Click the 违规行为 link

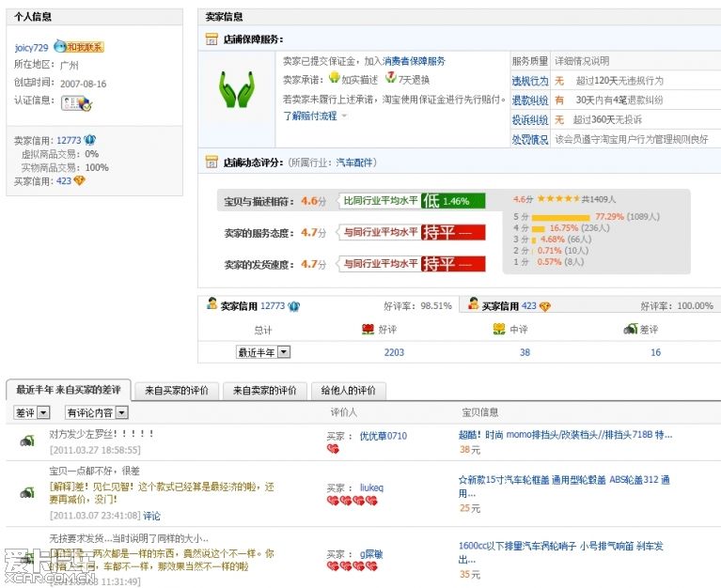pos(530,81)
